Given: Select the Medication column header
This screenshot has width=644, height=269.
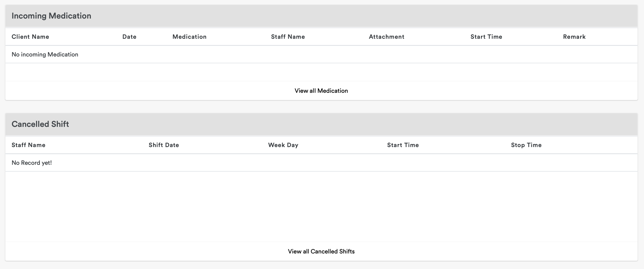Looking at the screenshot, I should [189, 37].
